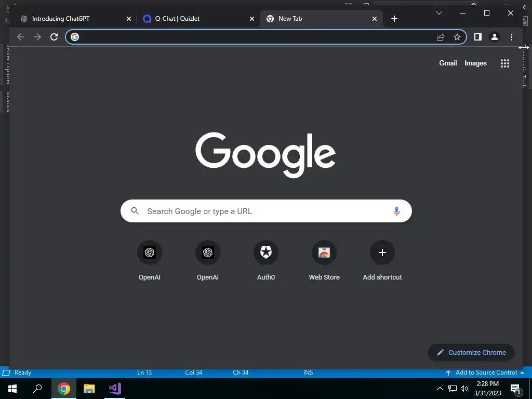The image size is (532, 399).
Task: Open the Google apps grid
Action: coord(505,63)
